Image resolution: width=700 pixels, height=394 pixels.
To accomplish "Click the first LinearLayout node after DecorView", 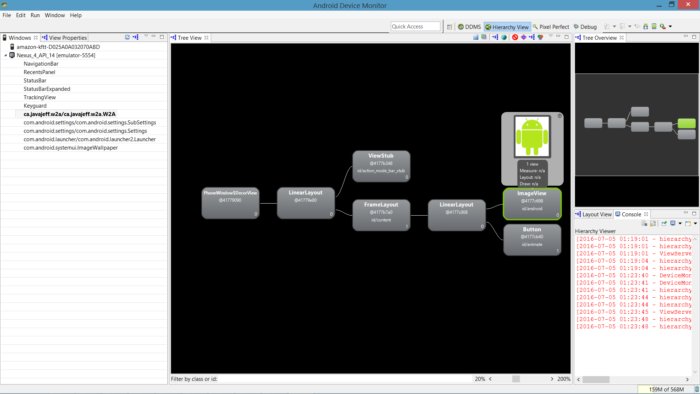I will pos(306,203).
